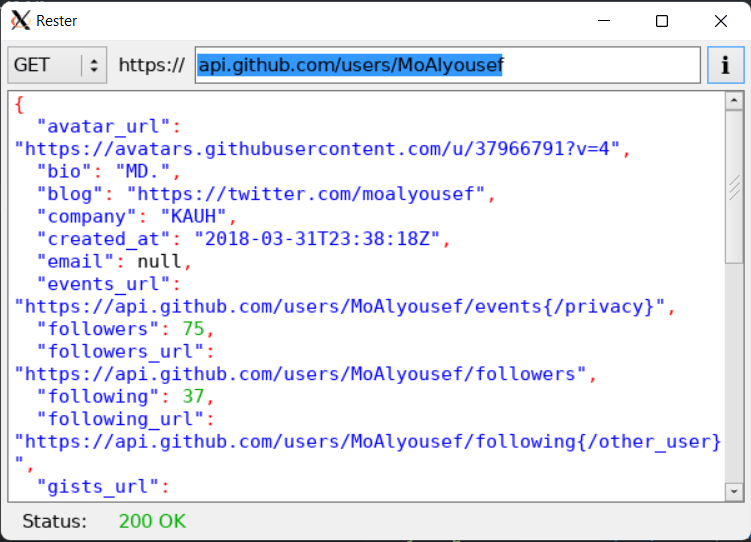Click the 200 OK status text
This screenshot has height=542, width=751.
pos(152,521)
